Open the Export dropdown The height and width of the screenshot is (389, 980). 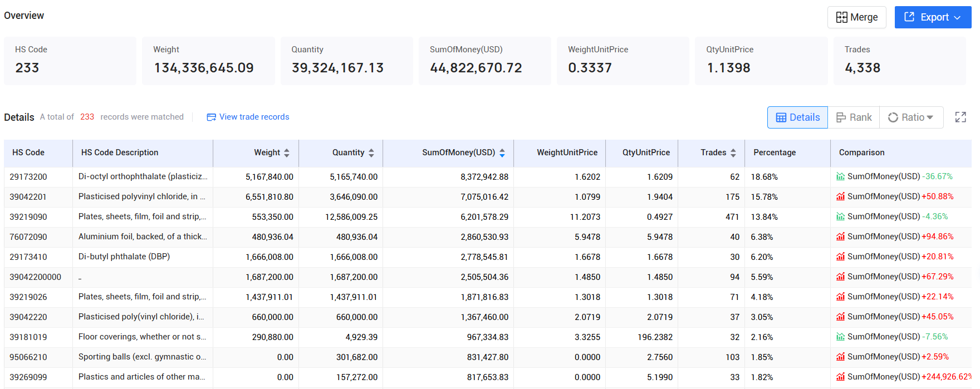click(x=933, y=17)
